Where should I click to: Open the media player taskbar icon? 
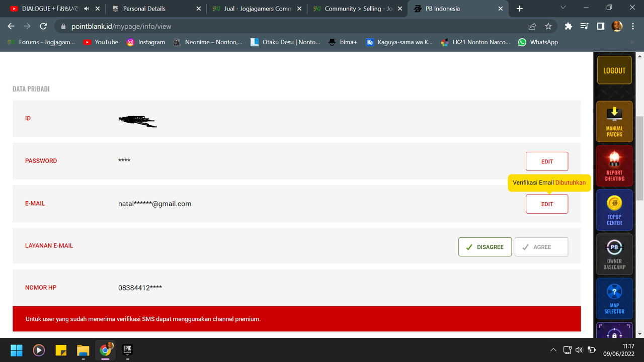click(38, 350)
